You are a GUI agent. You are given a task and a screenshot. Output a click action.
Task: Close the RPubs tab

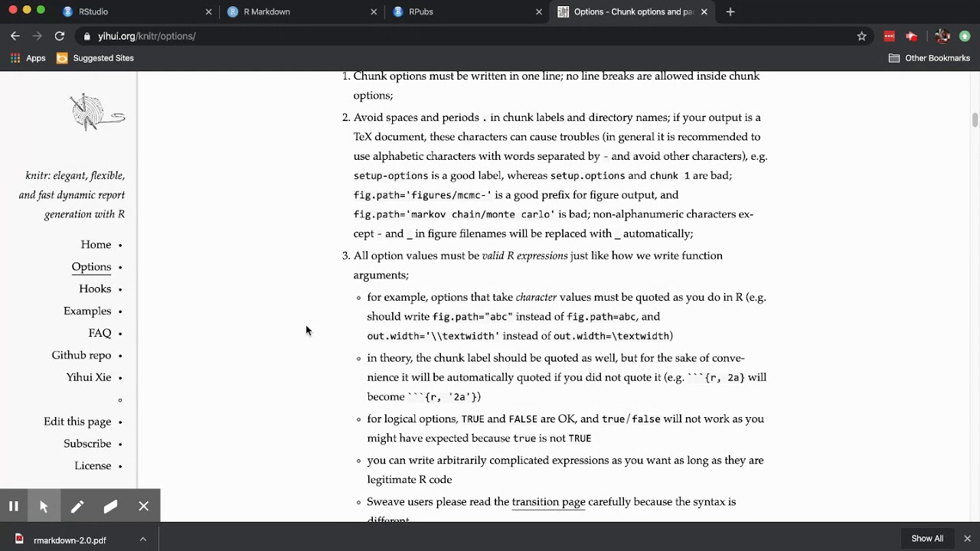(x=539, y=11)
